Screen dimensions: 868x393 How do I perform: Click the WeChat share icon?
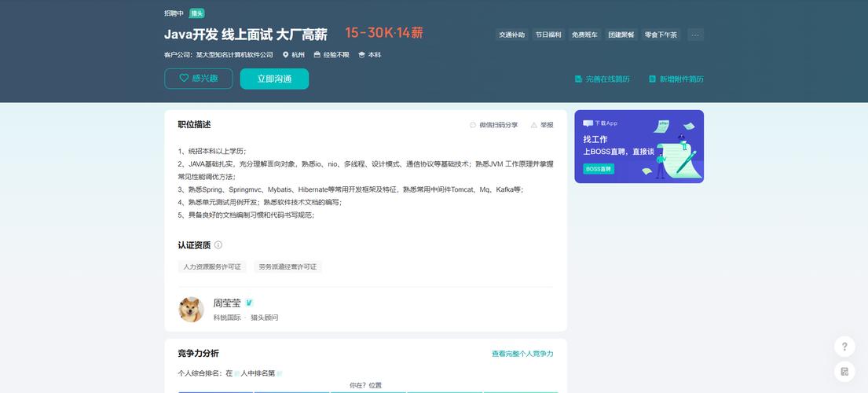point(473,125)
